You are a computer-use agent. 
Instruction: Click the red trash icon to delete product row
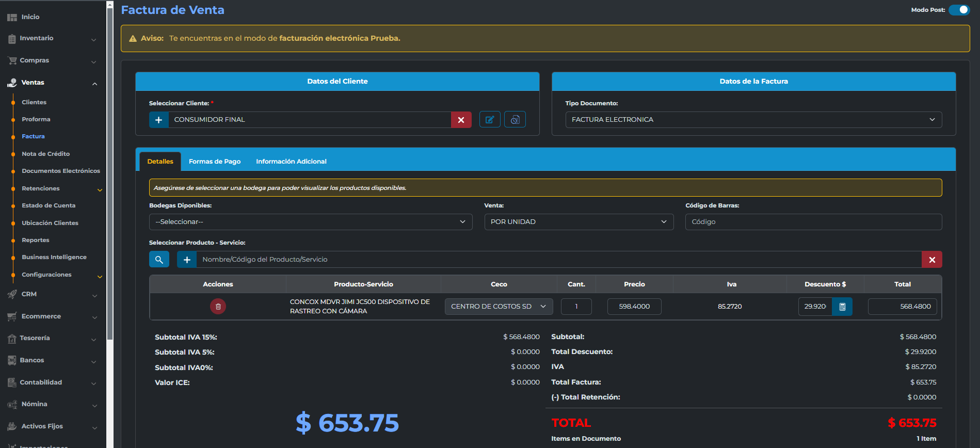pyautogui.click(x=218, y=307)
